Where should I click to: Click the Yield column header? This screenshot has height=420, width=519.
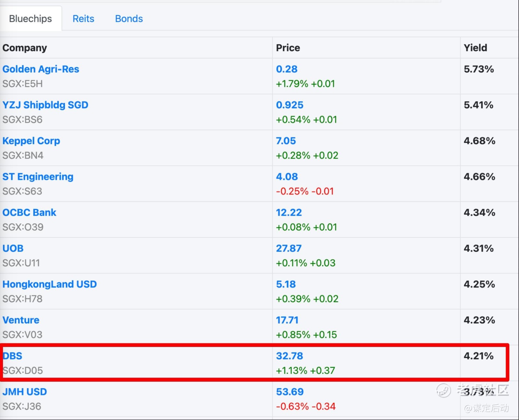[475, 48]
